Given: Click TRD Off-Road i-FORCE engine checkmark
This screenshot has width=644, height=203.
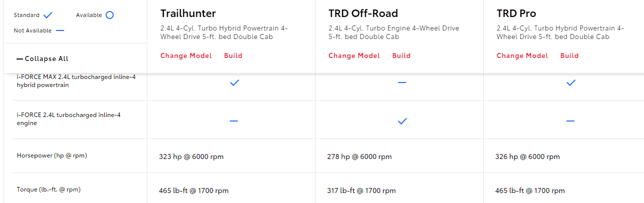Looking at the screenshot, I should pyautogui.click(x=402, y=121).
